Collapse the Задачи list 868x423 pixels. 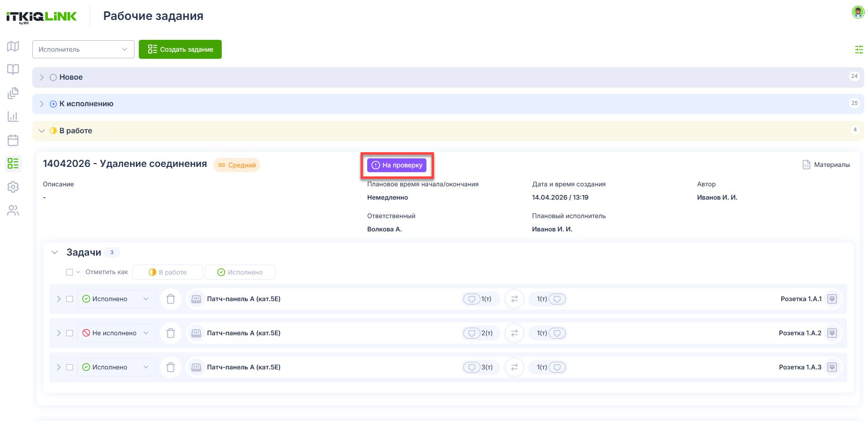click(x=54, y=252)
